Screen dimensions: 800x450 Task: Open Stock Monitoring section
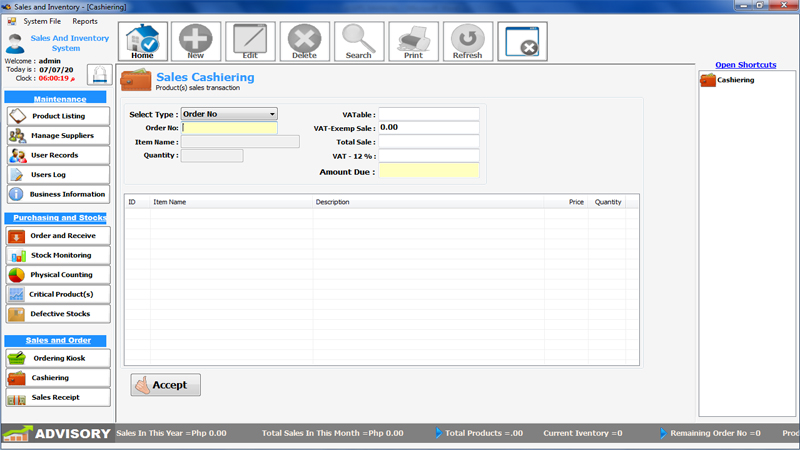(x=58, y=255)
